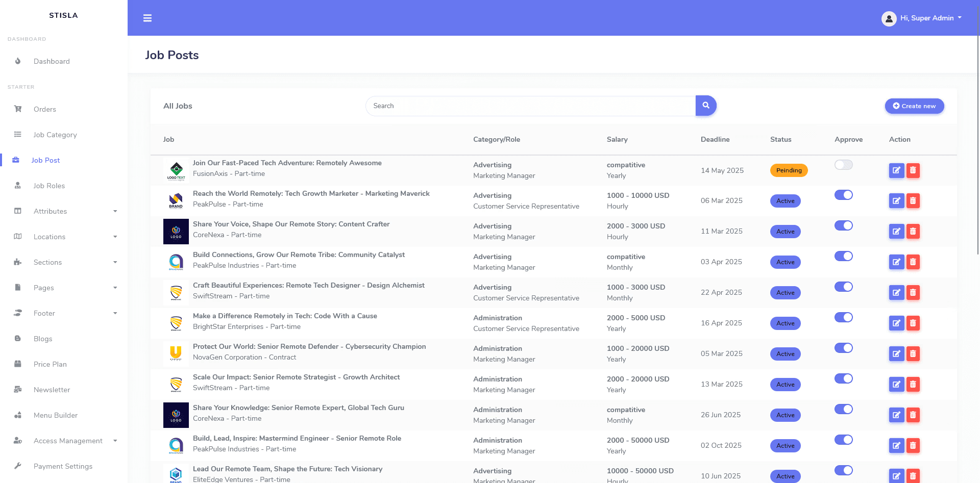Click the Search input field
This screenshot has height=483, width=980.
point(530,106)
